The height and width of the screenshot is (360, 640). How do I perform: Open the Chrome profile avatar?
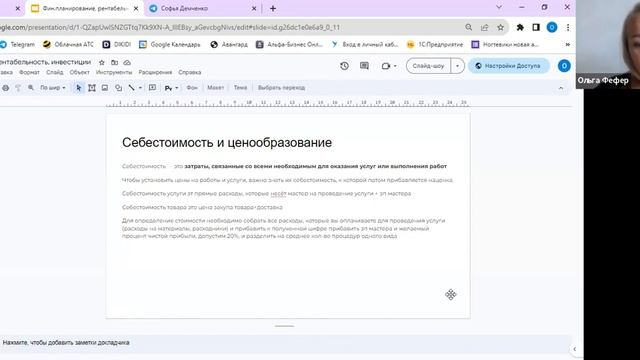click(552, 27)
